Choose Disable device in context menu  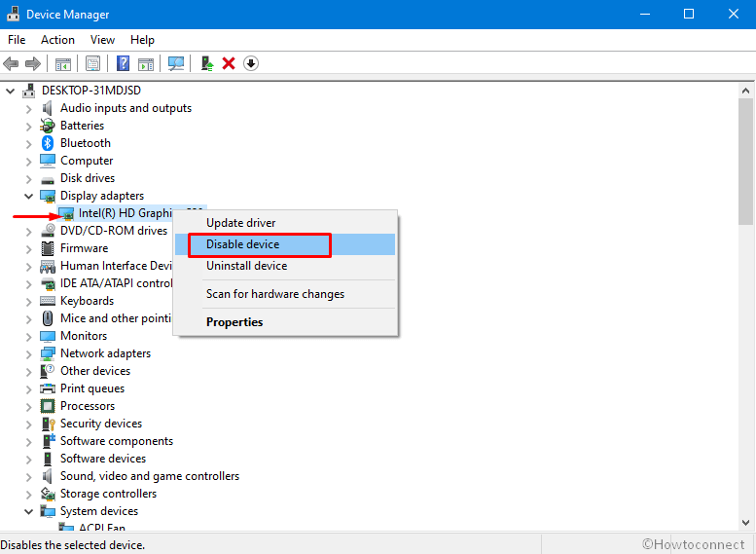285,244
